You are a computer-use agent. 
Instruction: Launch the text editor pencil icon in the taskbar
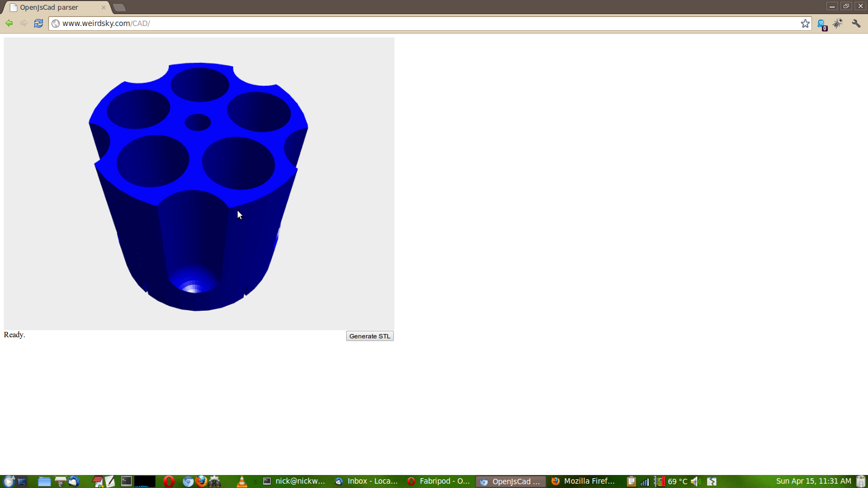pyautogui.click(x=110, y=481)
